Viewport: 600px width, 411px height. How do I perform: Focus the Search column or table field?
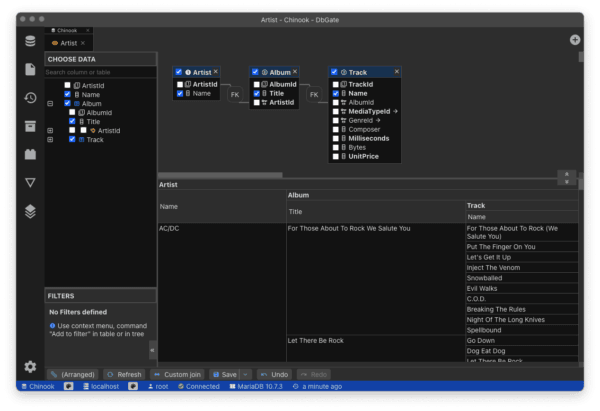(100, 72)
